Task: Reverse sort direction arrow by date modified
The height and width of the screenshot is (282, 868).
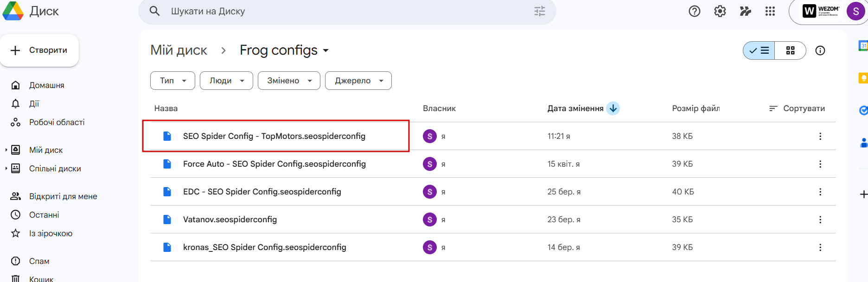Action: pos(613,108)
